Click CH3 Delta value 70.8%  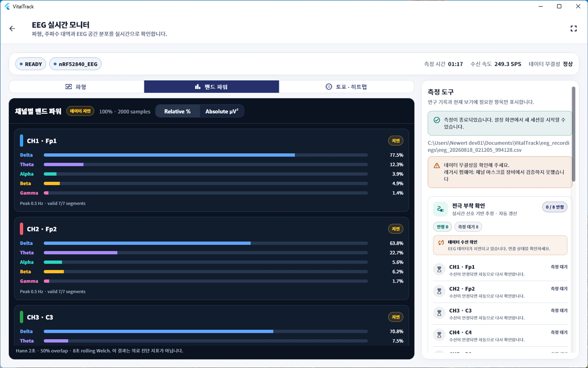(396, 331)
